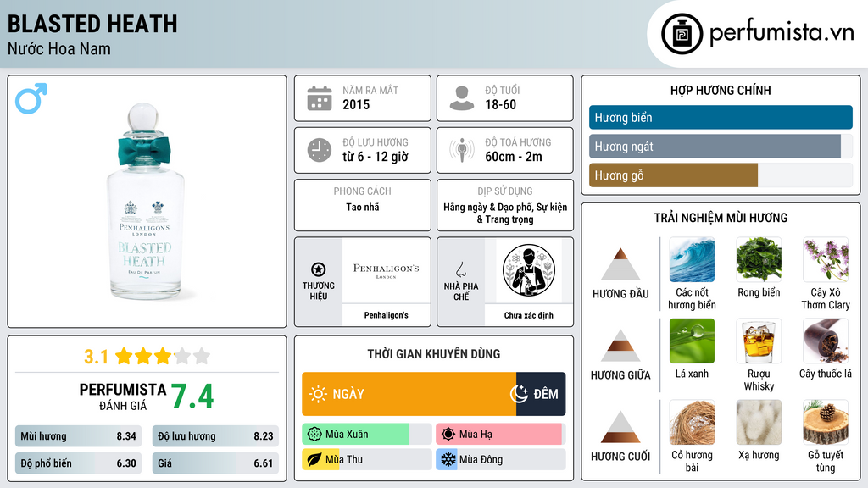Click the Hương gỗ accord bar

click(721, 175)
